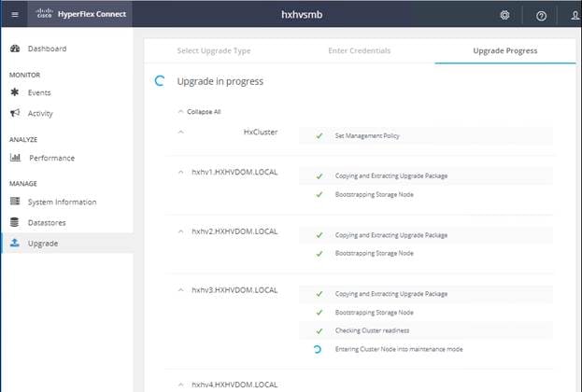The width and height of the screenshot is (582, 392).
Task: Click the Activity megaphone icon
Action: pos(15,113)
